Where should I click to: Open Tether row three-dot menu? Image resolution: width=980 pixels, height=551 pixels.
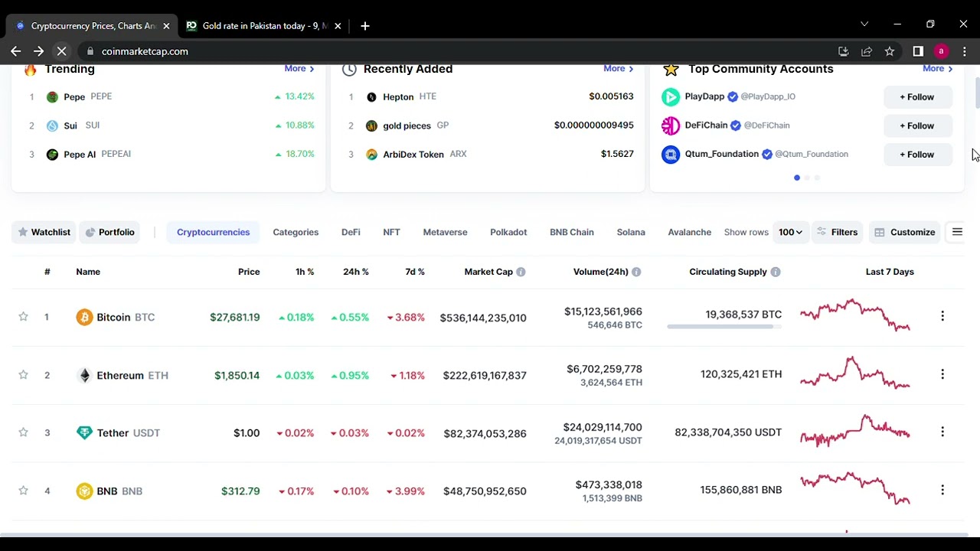point(942,432)
